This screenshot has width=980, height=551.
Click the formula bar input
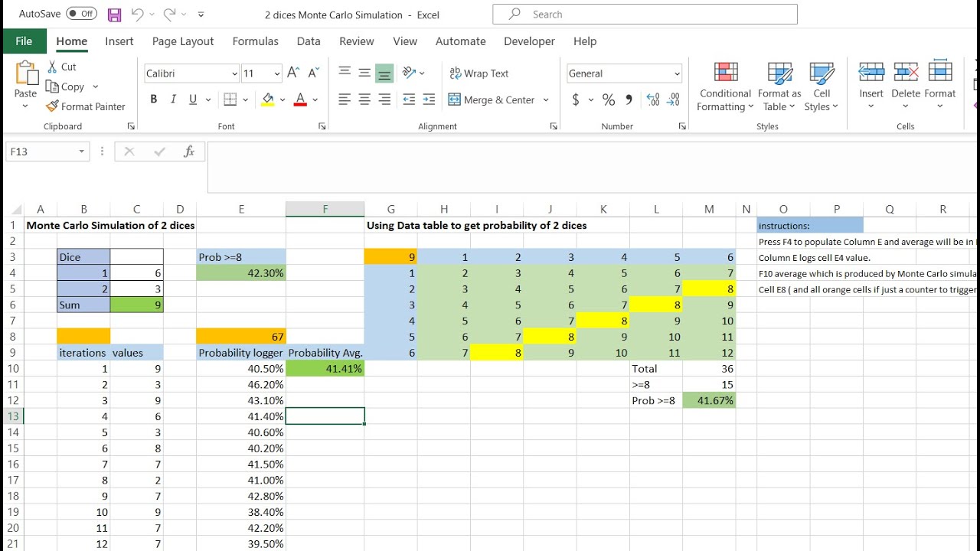coord(593,166)
